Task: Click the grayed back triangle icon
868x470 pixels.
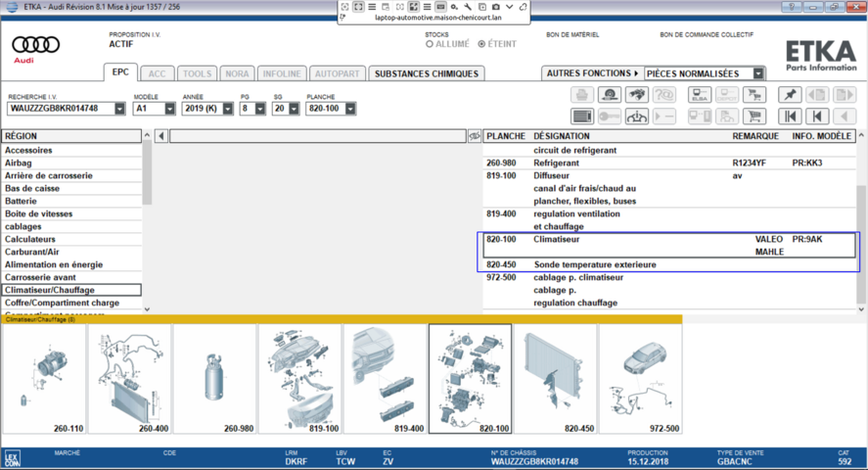Action: 845,117
